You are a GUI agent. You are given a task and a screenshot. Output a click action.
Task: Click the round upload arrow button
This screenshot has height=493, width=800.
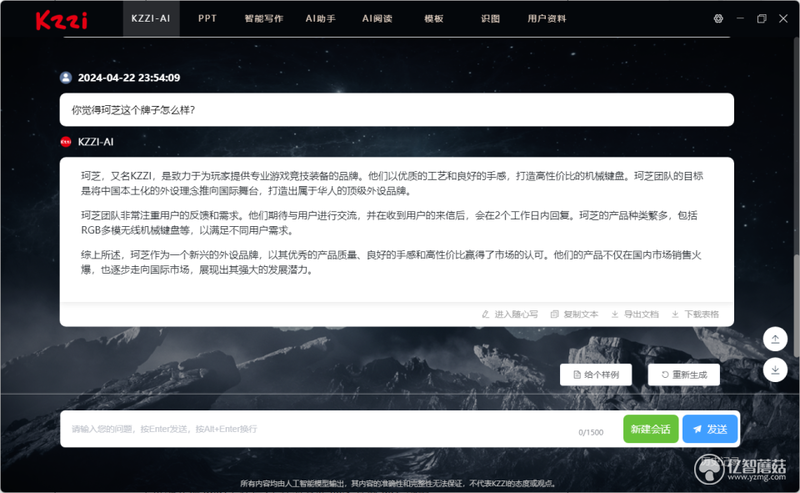tap(775, 339)
